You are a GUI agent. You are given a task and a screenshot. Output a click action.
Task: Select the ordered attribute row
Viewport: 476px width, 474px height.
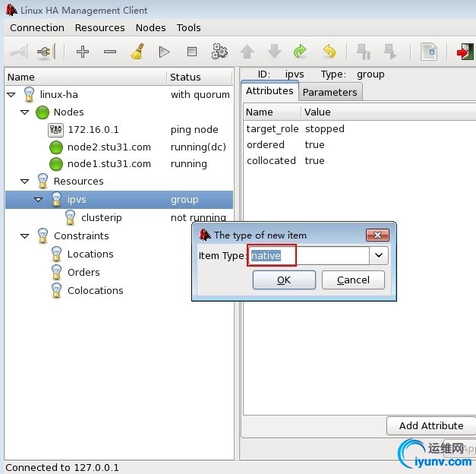pyautogui.click(x=360, y=144)
